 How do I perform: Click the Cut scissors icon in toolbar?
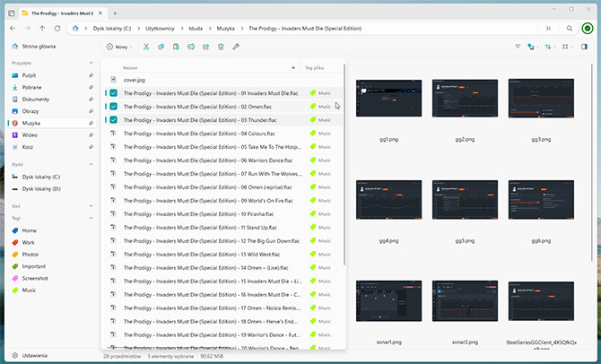[146, 47]
